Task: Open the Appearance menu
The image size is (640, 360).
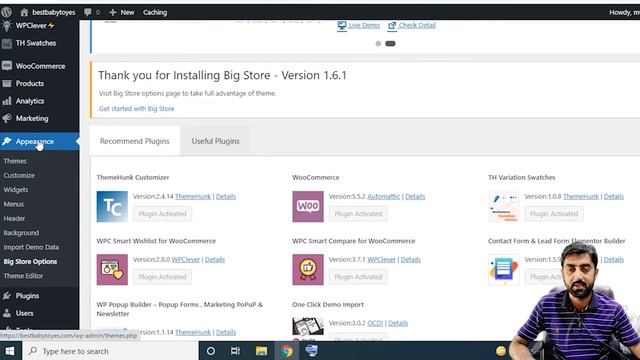Action: [x=40, y=141]
